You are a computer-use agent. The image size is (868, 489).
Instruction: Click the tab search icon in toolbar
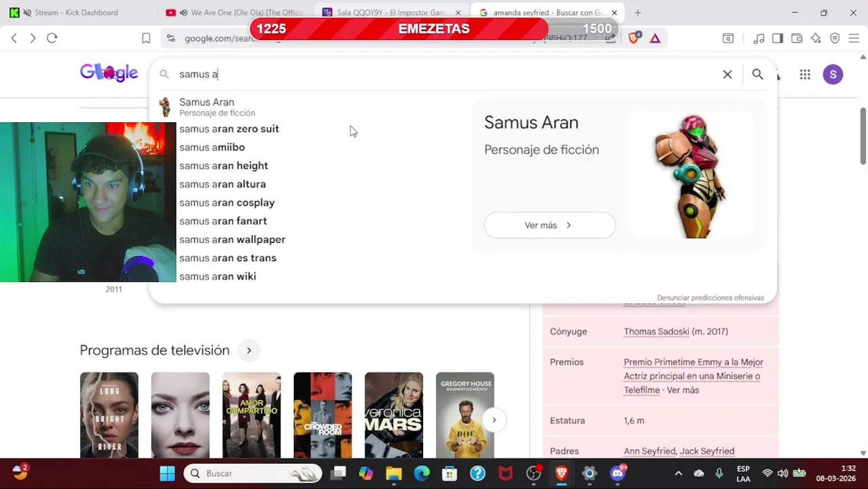click(728, 38)
